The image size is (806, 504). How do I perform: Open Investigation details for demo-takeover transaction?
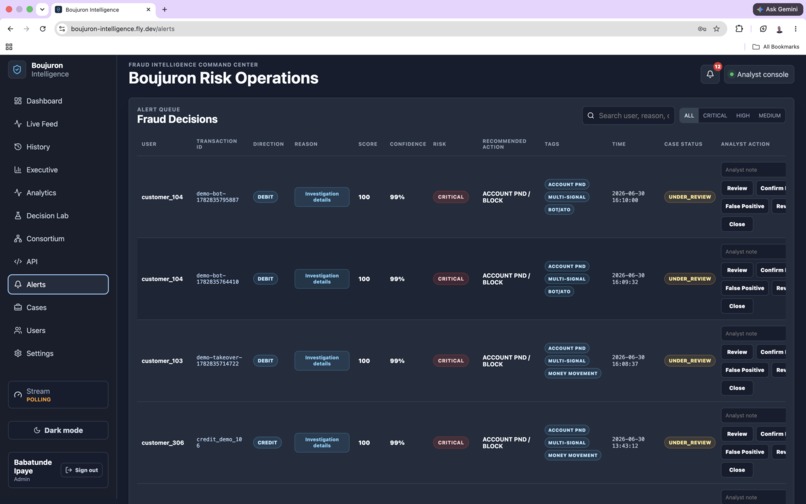coord(322,361)
